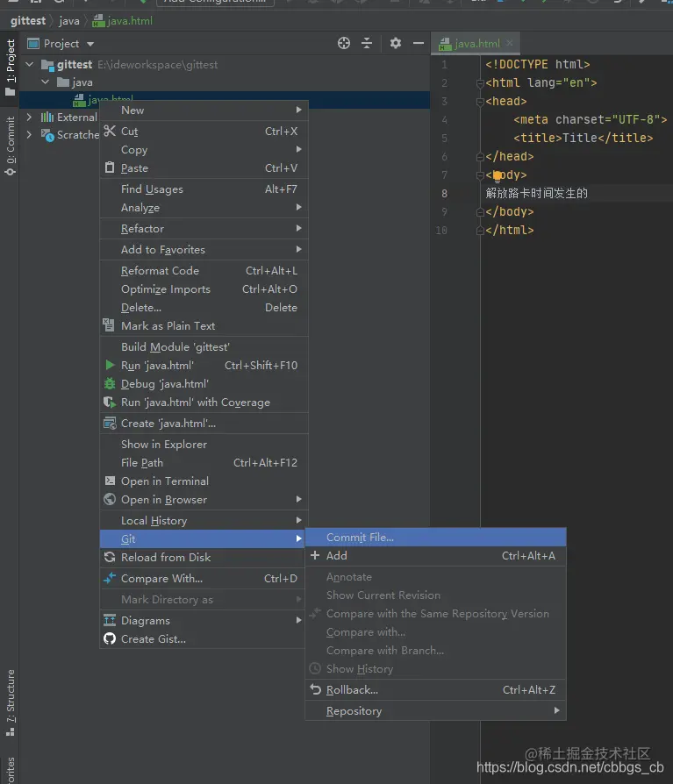Click the Reload from Disk icon

point(110,557)
